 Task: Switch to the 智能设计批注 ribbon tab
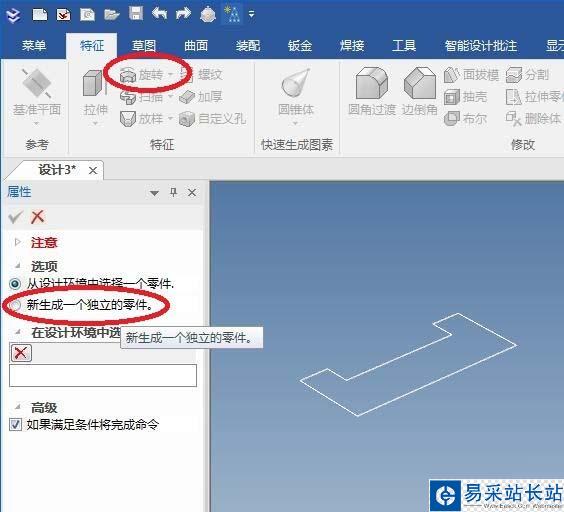[481, 46]
